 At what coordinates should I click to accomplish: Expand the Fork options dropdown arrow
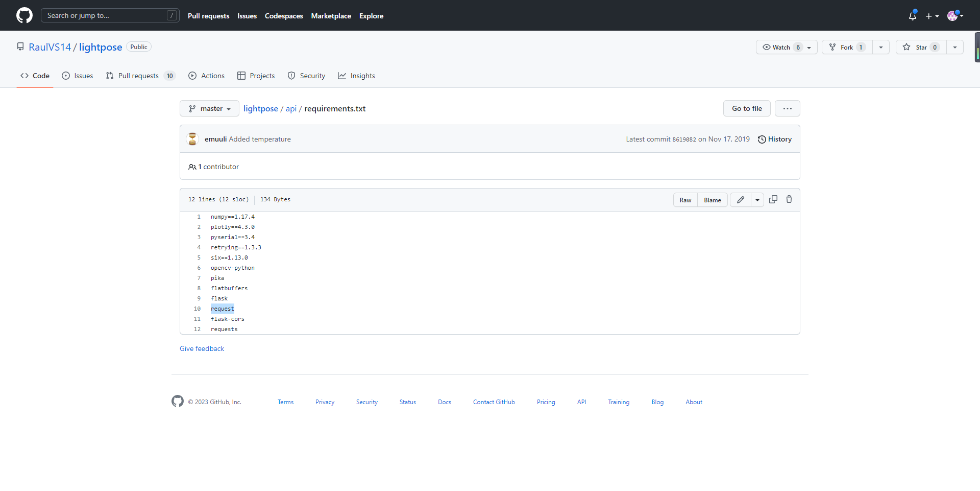(x=881, y=47)
